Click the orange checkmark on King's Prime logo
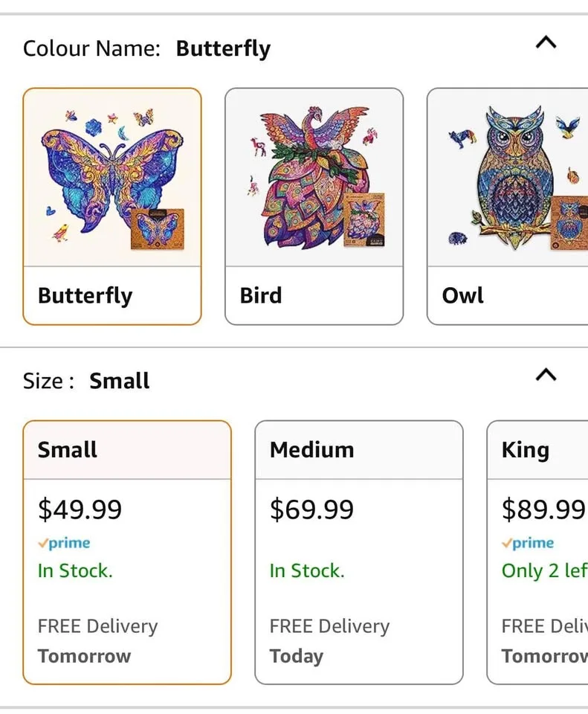 pos(505,543)
